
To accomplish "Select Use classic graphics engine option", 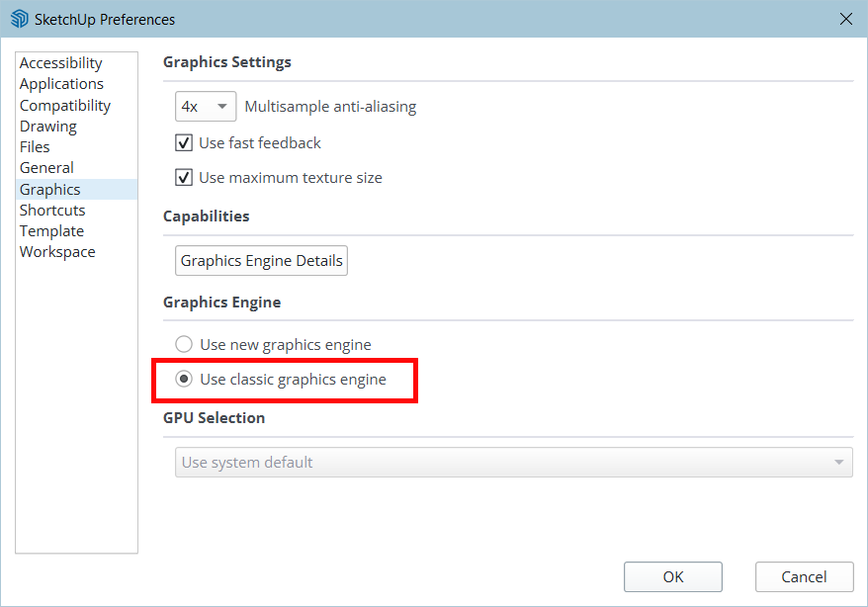I will pos(184,380).
